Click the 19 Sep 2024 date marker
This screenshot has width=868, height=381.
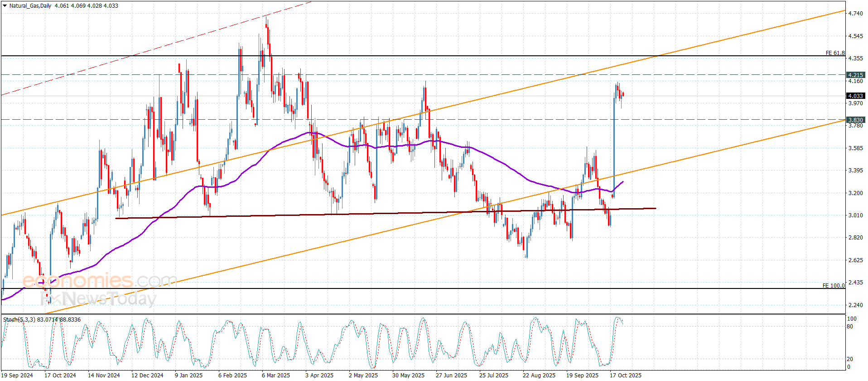pyautogui.click(x=17, y=375)
